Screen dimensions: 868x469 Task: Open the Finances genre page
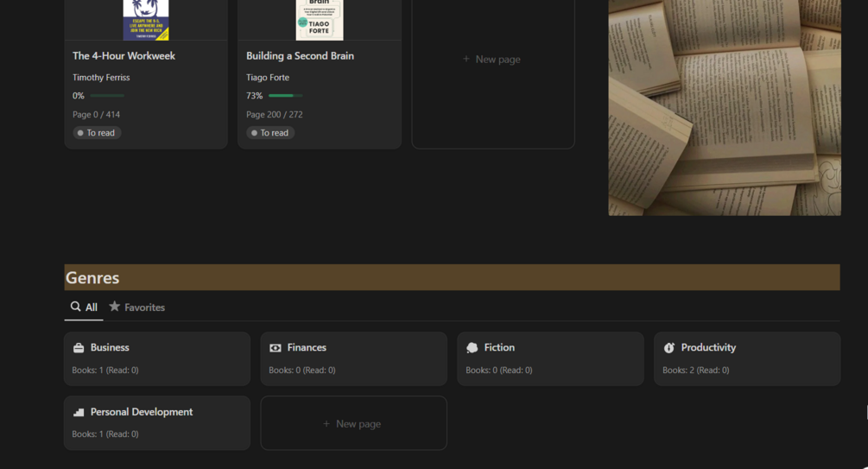point(354,358)
